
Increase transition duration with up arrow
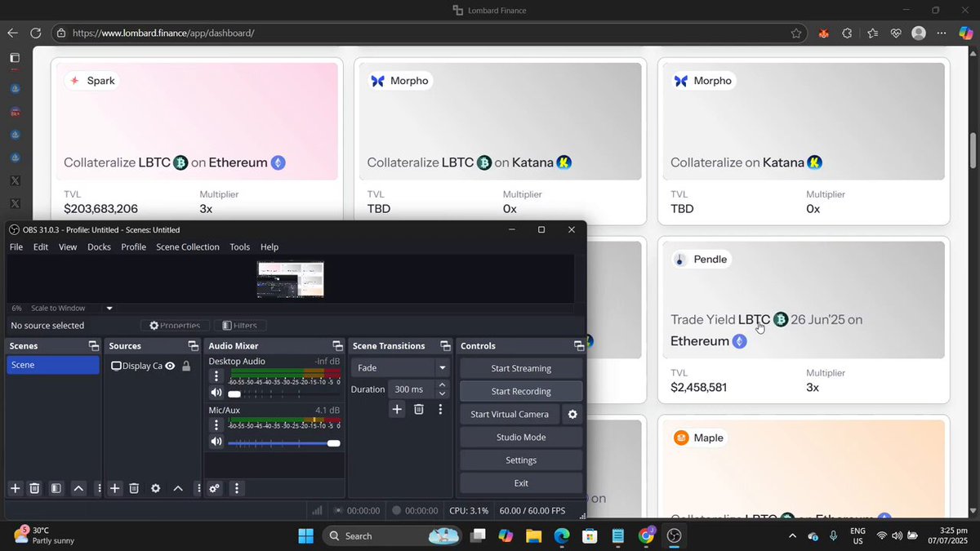point(443,384)
